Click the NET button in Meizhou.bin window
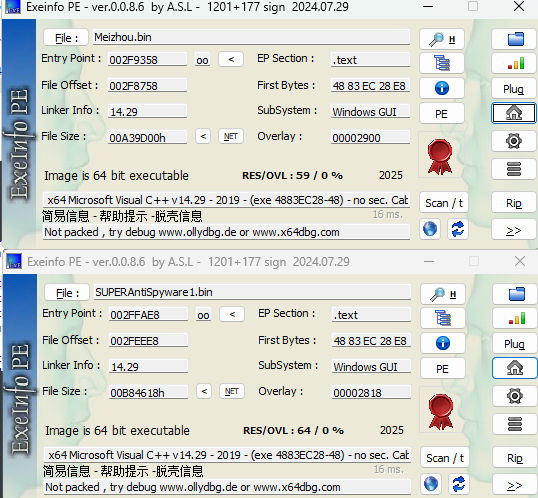The width and height of the screenshot is (538, 498). click(x=231, y=137)
